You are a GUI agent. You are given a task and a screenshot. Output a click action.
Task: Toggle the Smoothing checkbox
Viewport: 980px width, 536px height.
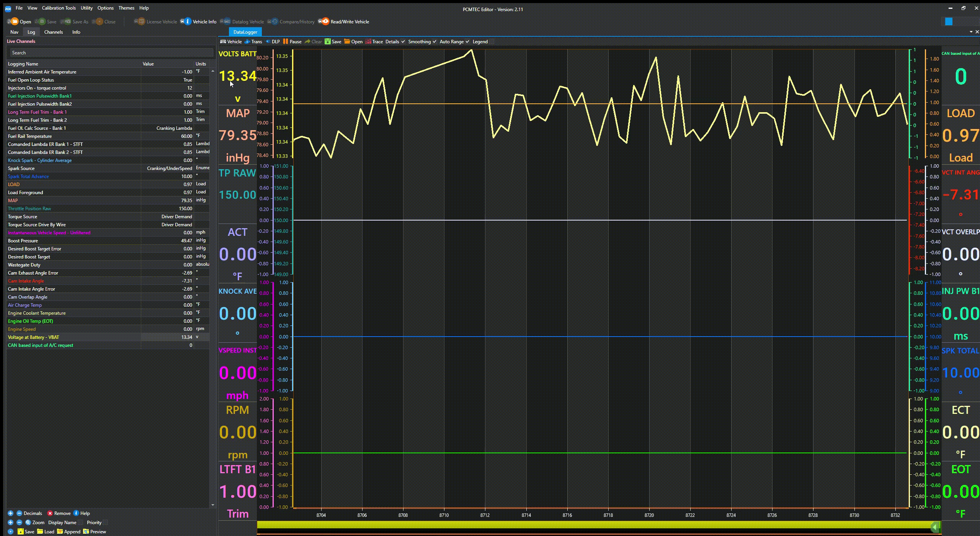tap(434, 42)
